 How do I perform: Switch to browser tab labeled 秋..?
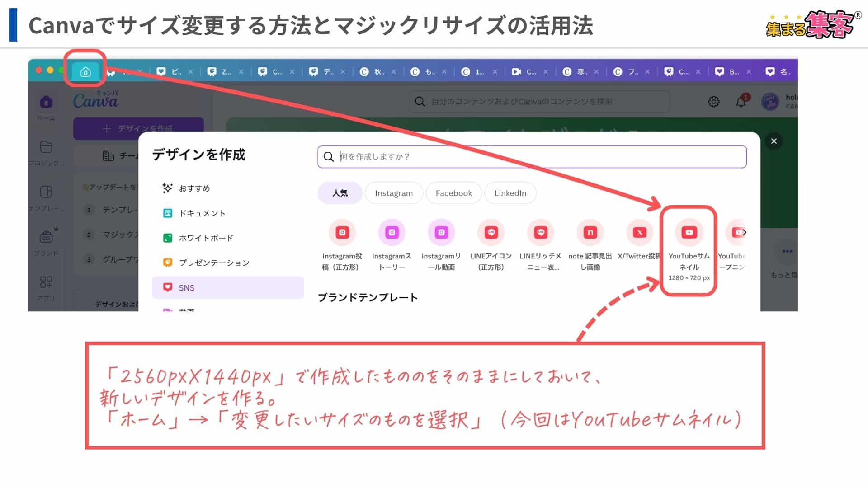(x=379, y=71)
